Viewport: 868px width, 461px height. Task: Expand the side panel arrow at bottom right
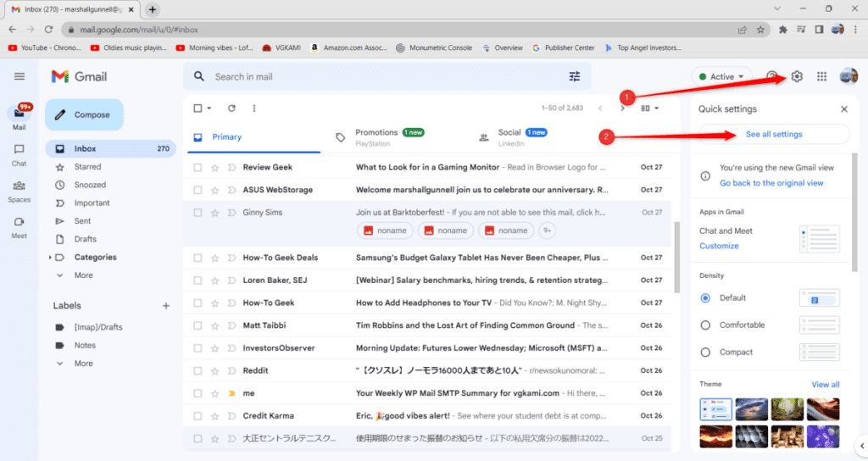861,445
